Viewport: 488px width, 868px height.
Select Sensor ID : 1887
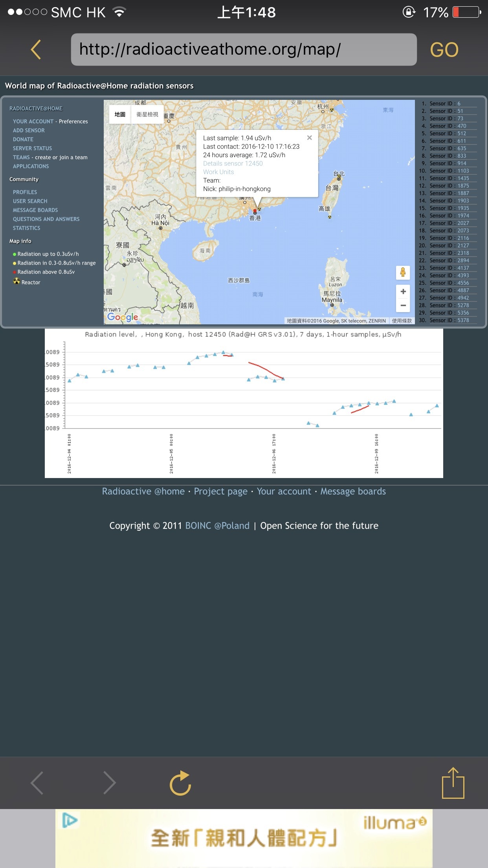(x=449, y=193)
